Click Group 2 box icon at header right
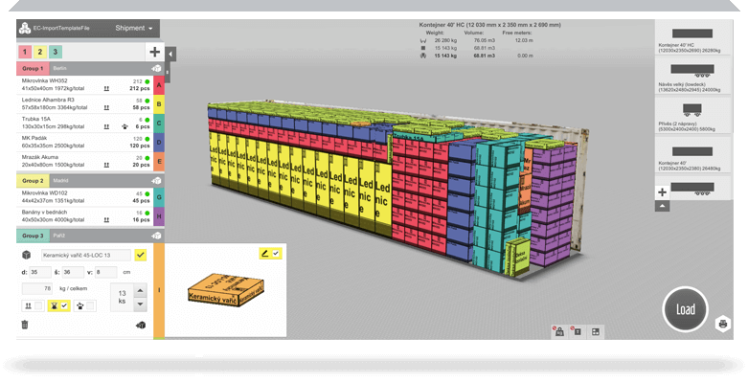The height and width of the screenshot is (383, 748). [156, 181]
